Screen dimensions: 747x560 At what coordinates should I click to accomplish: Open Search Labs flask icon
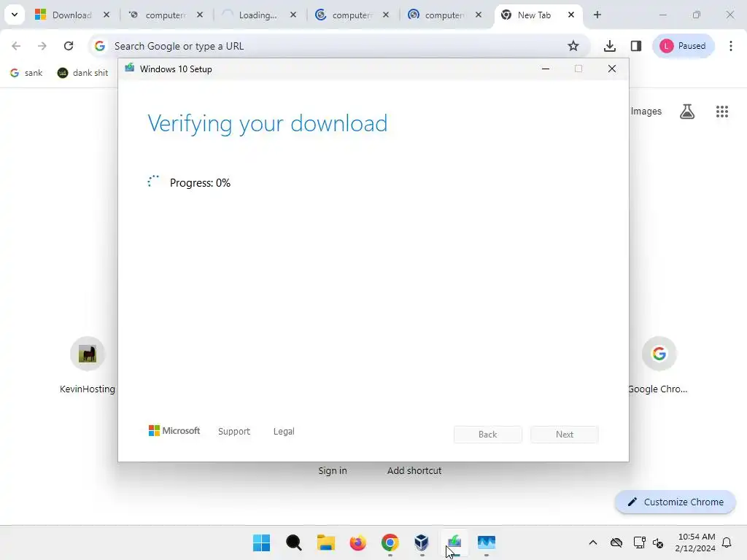(687, 112)
